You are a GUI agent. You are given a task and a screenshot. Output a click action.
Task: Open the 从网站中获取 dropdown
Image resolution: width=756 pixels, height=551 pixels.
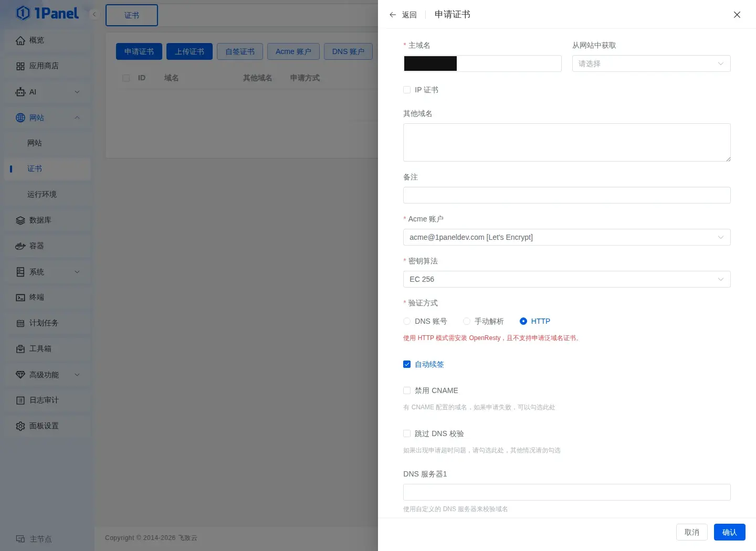click(651, 63)
